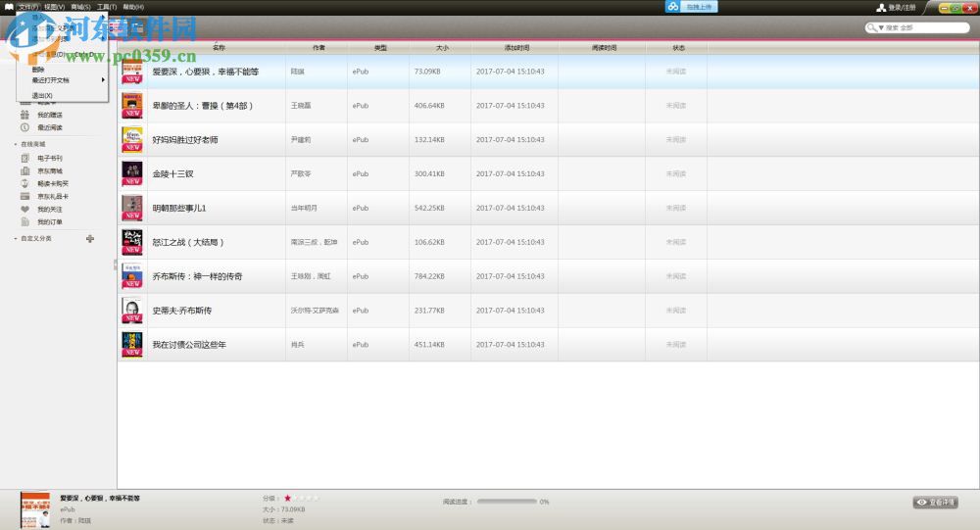Click the sidebar collapse handle

click(115, 265)
